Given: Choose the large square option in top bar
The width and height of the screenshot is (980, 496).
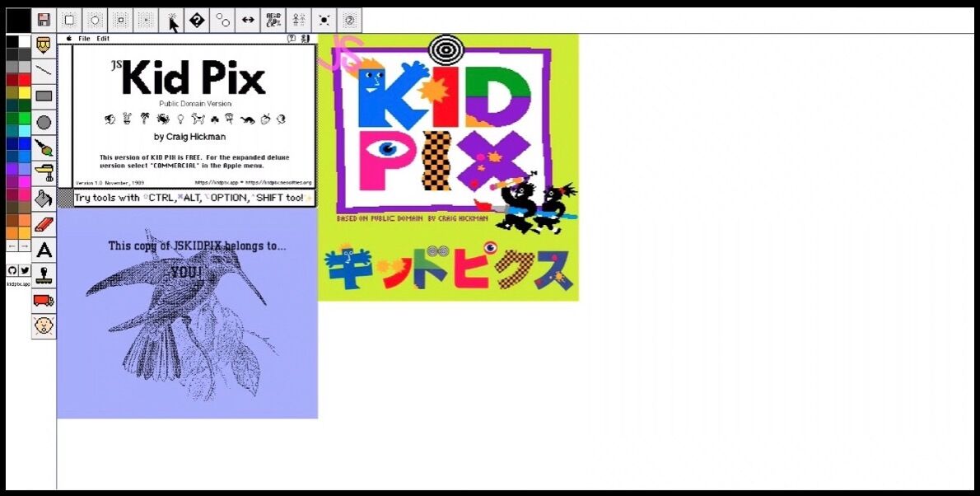Looking at the screenshot, I should click(x=69, y=20).
